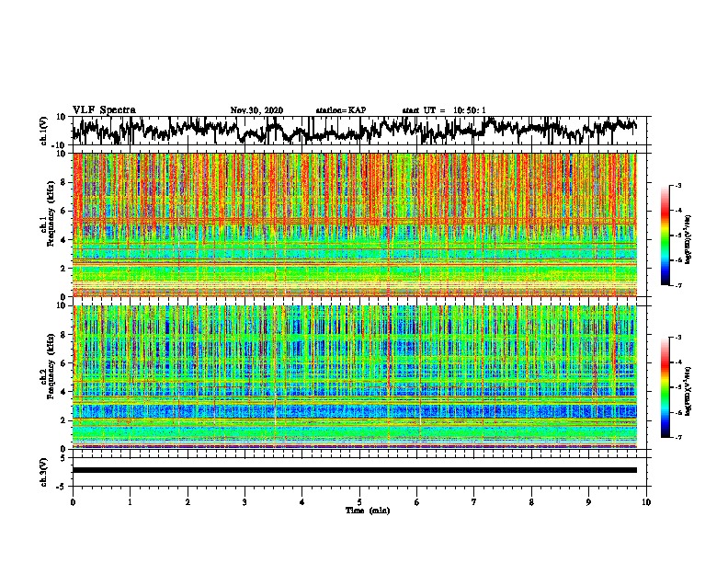Click time axis tick label "4"
This screenshot has height=563, width=728.
pyautogui.click(x=302, y=502)
